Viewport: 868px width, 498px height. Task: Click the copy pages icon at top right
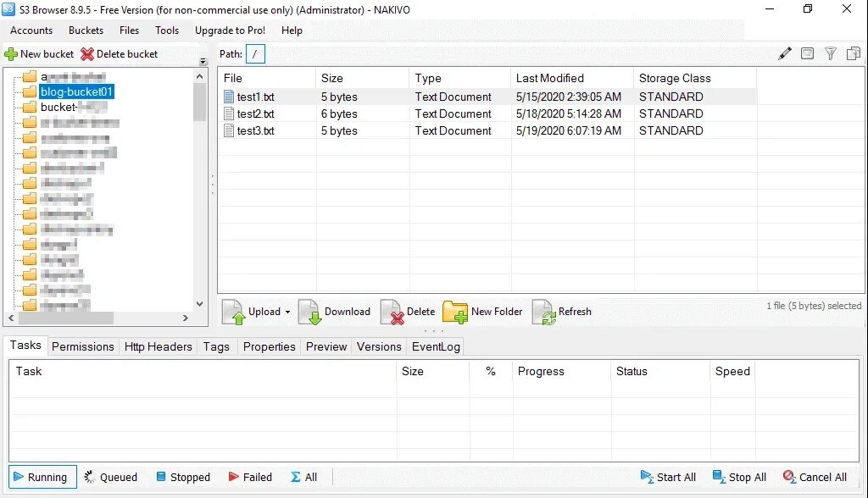(x=853, y=53)
